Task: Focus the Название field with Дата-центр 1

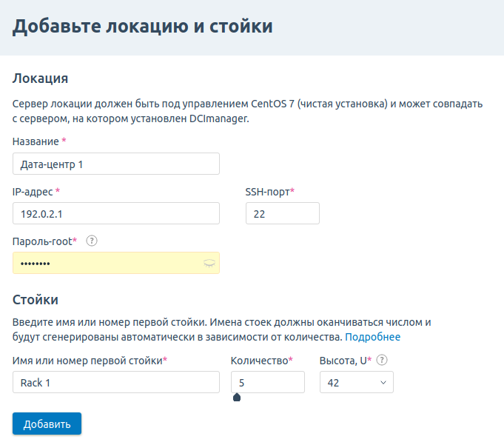Action: (116, 164)
